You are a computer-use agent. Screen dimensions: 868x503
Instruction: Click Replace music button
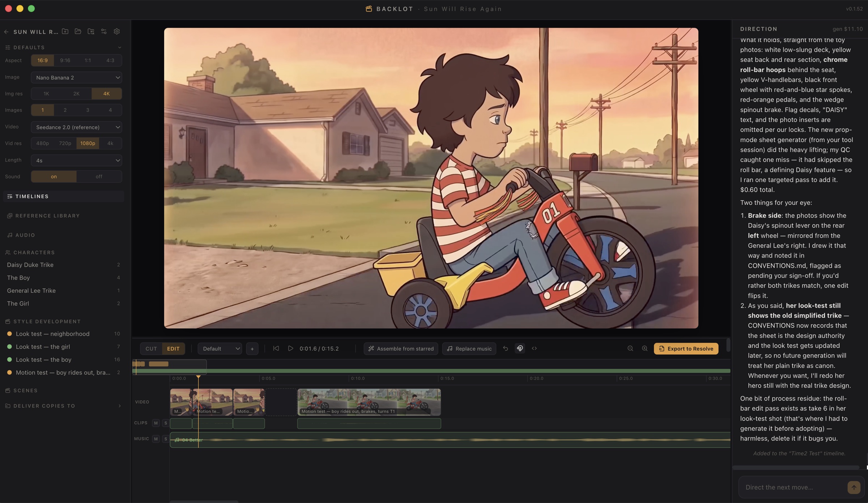coord(469,349)
